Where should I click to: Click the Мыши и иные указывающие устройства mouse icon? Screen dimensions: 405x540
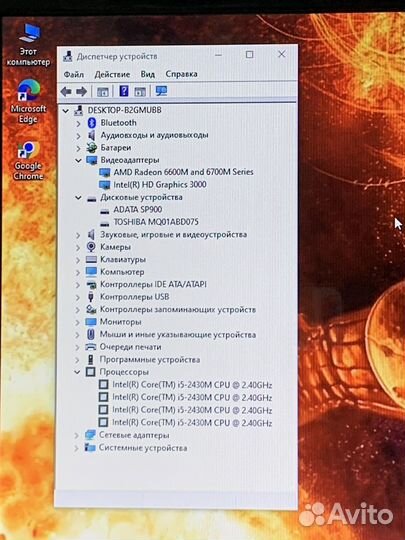[x=91, y=334]
